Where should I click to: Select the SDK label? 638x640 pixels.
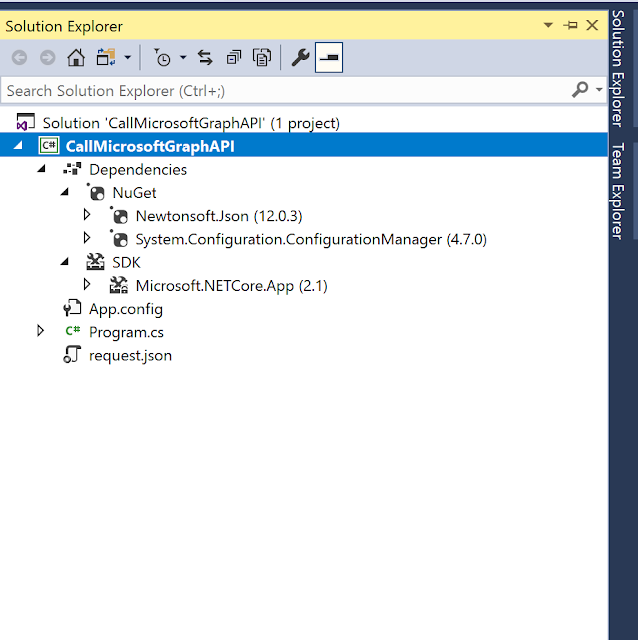pyautogui.click(x=127, y=262)
